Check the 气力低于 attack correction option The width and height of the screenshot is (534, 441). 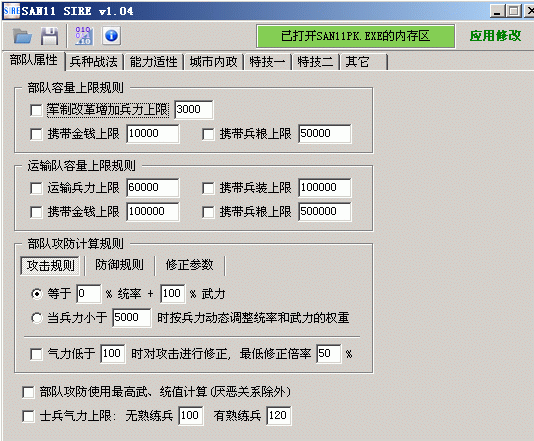(x=36, y=354)
